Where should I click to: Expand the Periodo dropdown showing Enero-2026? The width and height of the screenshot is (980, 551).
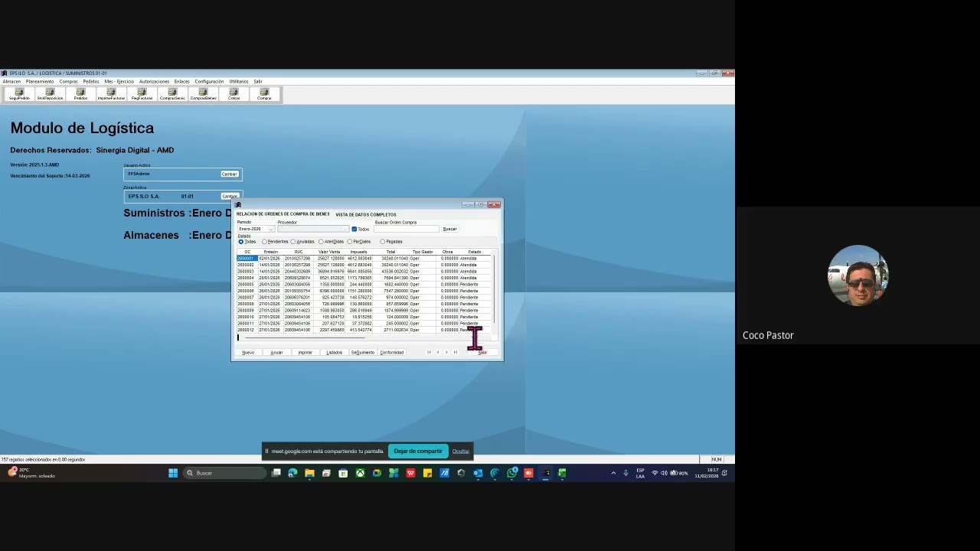pos(270,229)
